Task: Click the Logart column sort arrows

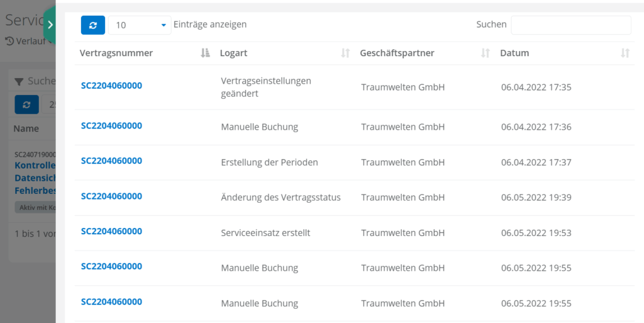Action: [345, 54]
